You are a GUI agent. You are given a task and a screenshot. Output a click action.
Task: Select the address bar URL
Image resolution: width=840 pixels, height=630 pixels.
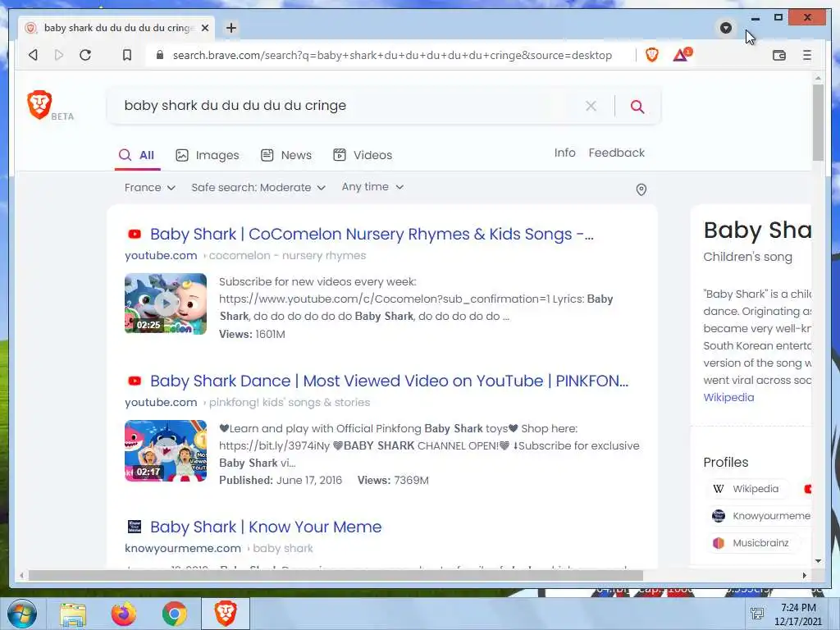[392, 55]
